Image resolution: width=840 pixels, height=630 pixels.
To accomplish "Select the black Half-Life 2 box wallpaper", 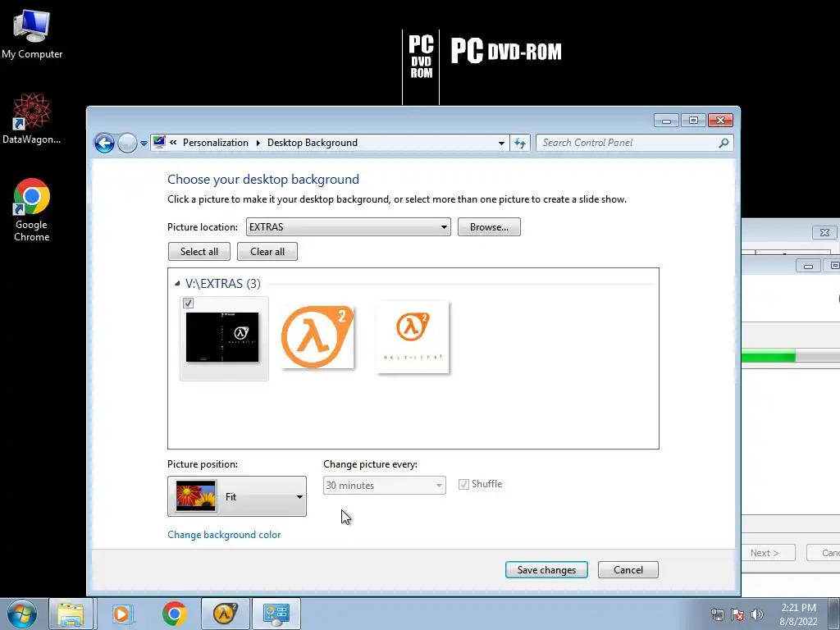I will pyautogui.click(x=222, y=337).
